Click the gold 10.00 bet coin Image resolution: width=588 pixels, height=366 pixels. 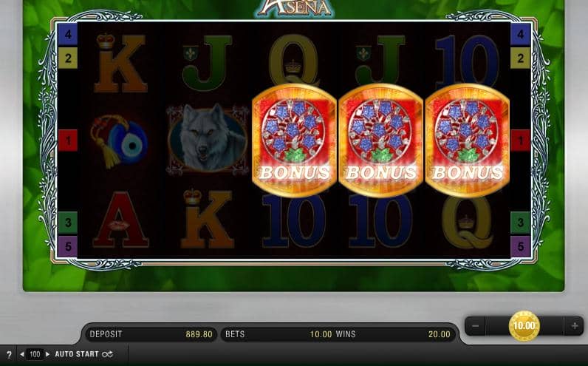coord(524,325)
